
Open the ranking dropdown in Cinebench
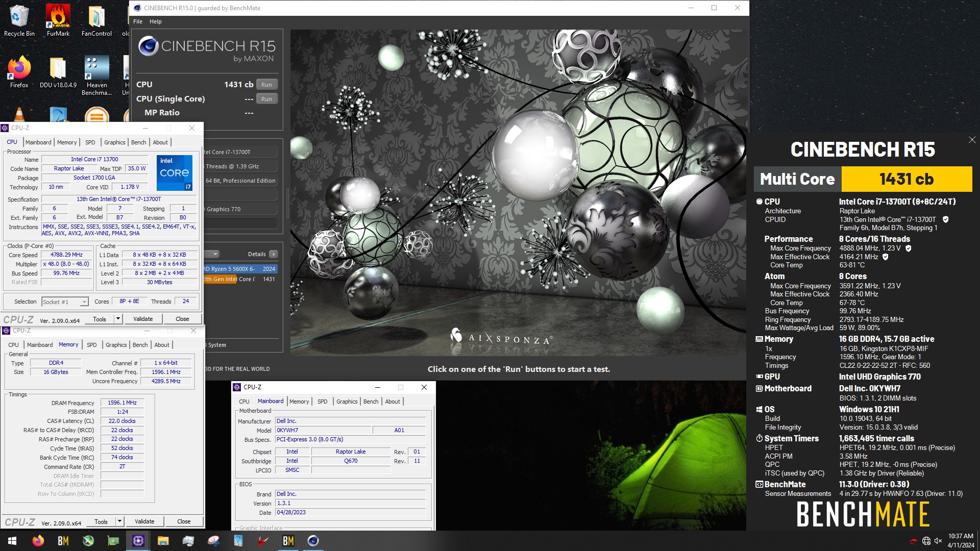tap(215, 254)
